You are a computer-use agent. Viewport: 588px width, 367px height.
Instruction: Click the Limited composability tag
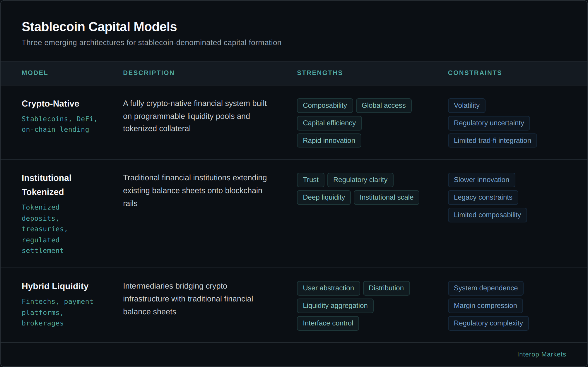(487, 215)
